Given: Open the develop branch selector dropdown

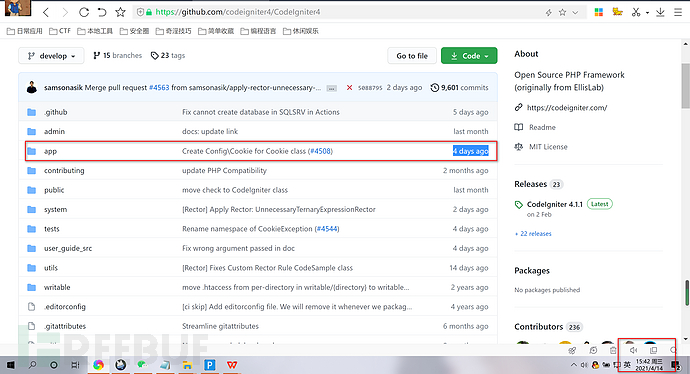Looking at the screenshot, I should click(51, 56).
